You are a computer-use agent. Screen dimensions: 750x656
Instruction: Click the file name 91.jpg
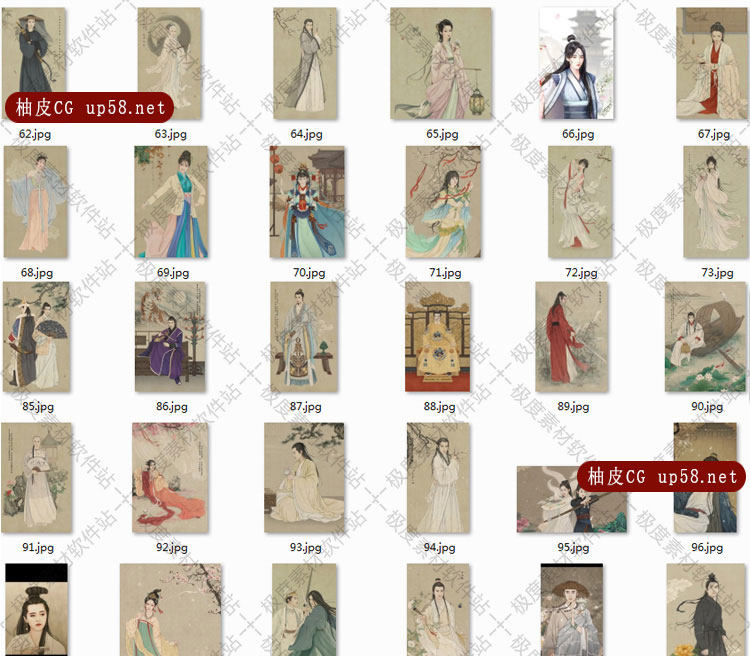tap(38, 547)
